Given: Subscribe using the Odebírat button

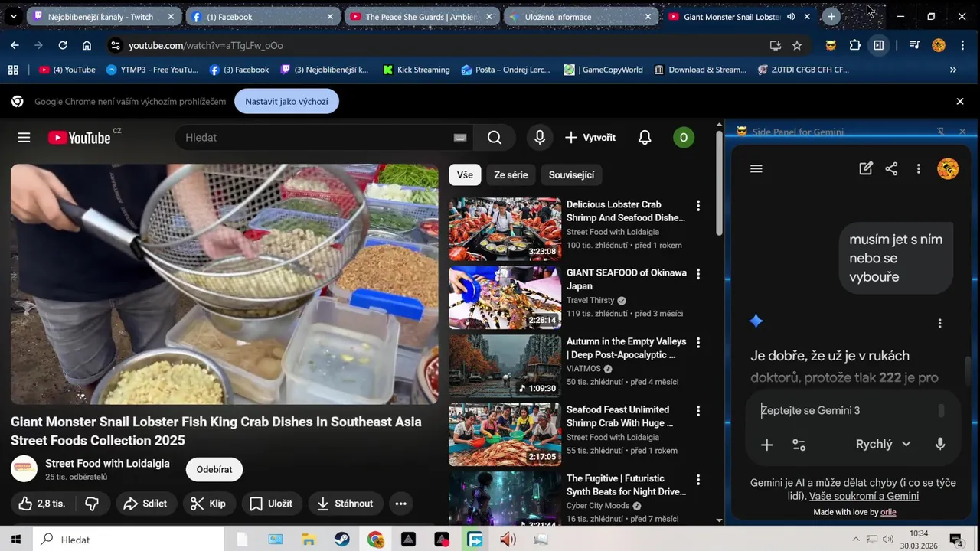Looking at the screenshot, I should (214, 470).
